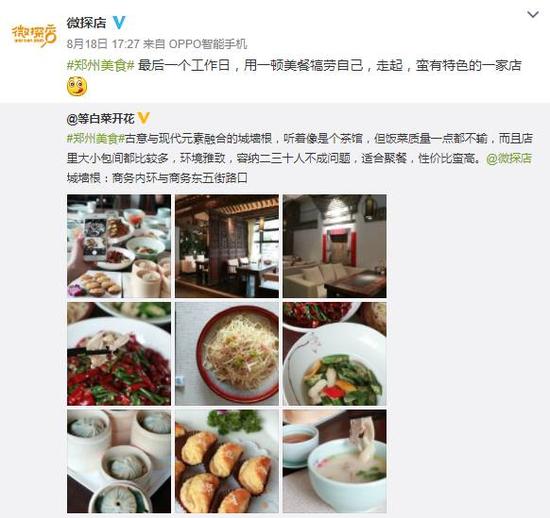The height and width of the screenshot is (518, 550).
Task: Click the blue verified badge beside 微探店
Action: 119,23
